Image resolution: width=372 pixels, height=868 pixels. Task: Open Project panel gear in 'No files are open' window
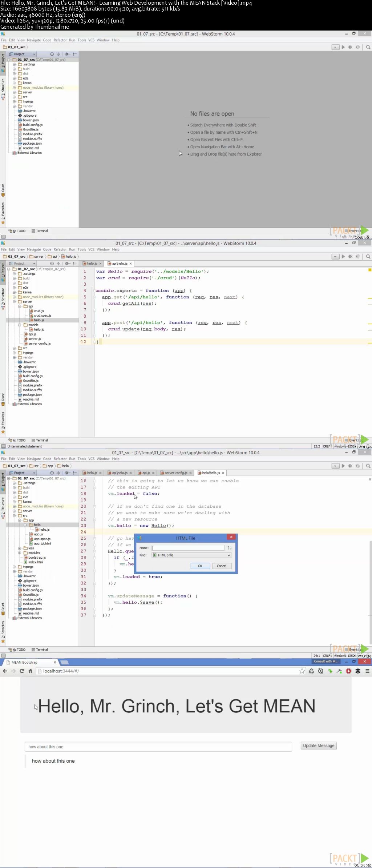pos(67,54)
